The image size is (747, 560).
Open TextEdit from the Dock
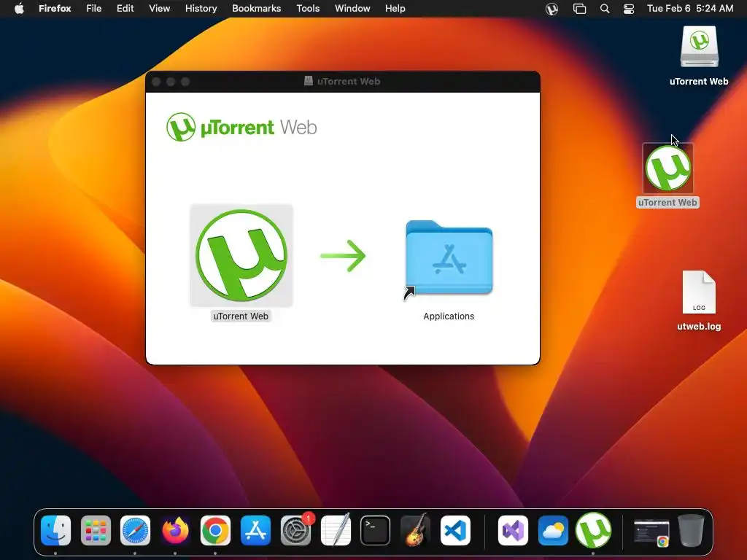click(336, 531)
